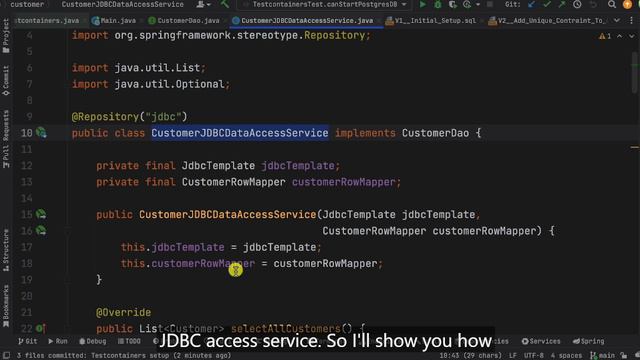Open the Spring tool window button

click(588, 341)
